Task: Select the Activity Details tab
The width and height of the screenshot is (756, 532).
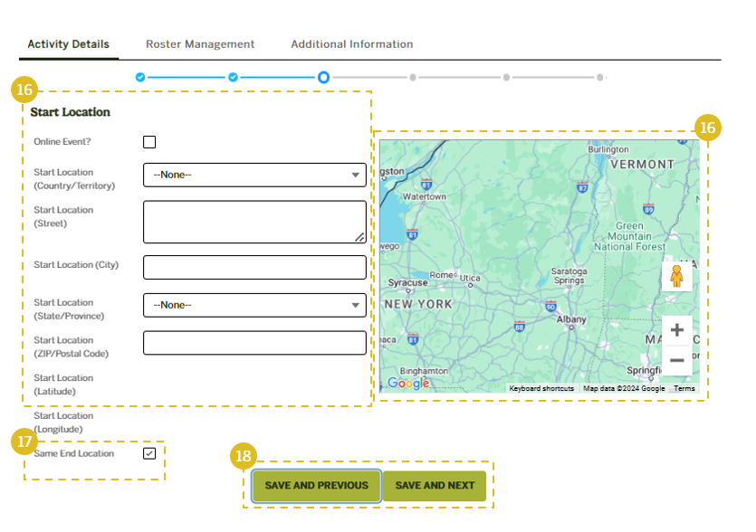Action: click(68, 44)
